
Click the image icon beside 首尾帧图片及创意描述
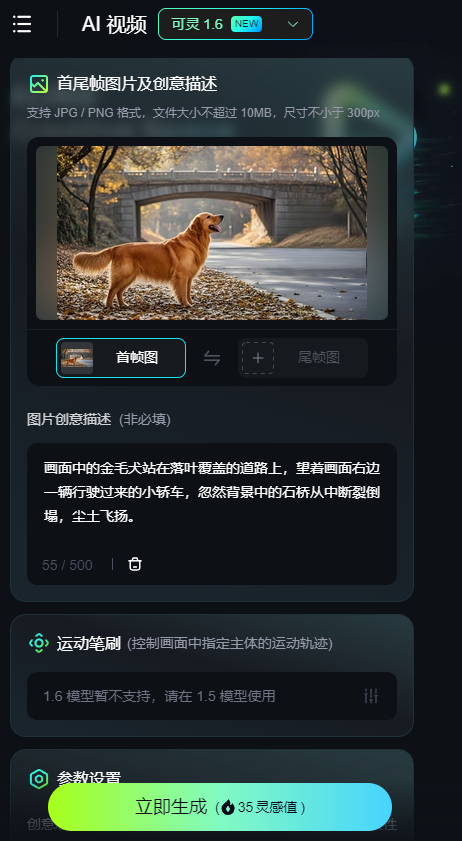coord(39,84)
